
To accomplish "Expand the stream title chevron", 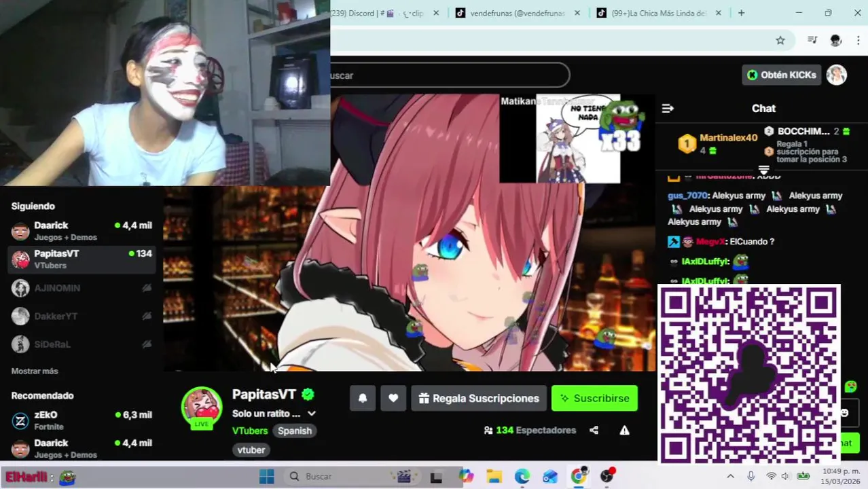I will 311,414.
